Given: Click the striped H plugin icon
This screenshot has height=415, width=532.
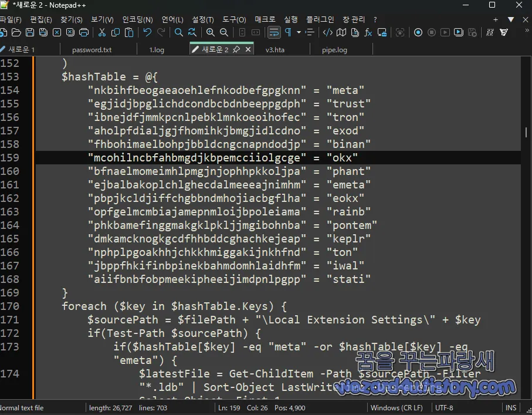Looking at the screenshot, I should 490,33.
